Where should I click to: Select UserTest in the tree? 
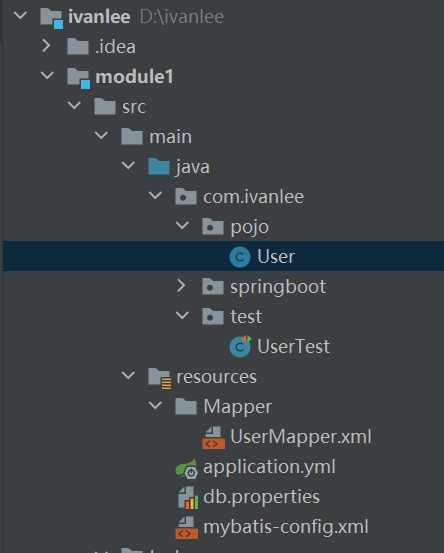tap(293, 346)
